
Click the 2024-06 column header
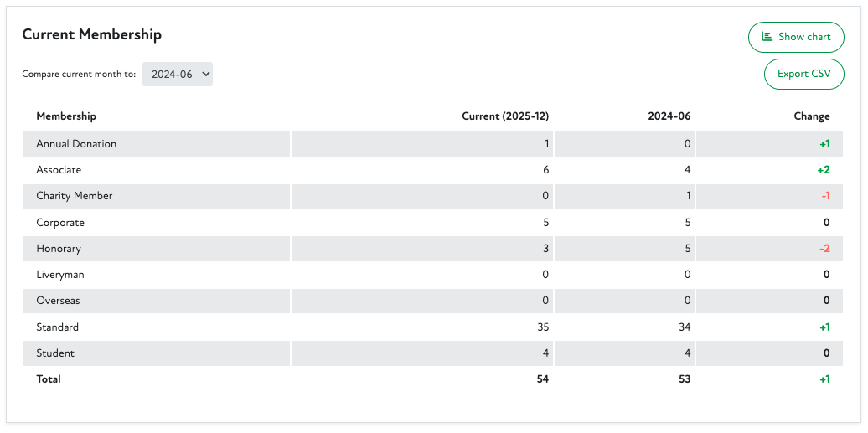669,116
